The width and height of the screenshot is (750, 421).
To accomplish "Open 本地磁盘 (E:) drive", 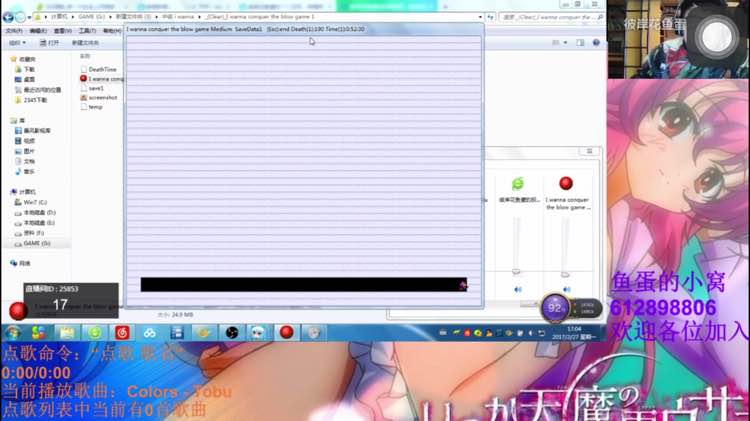I will tap(35, 223).
